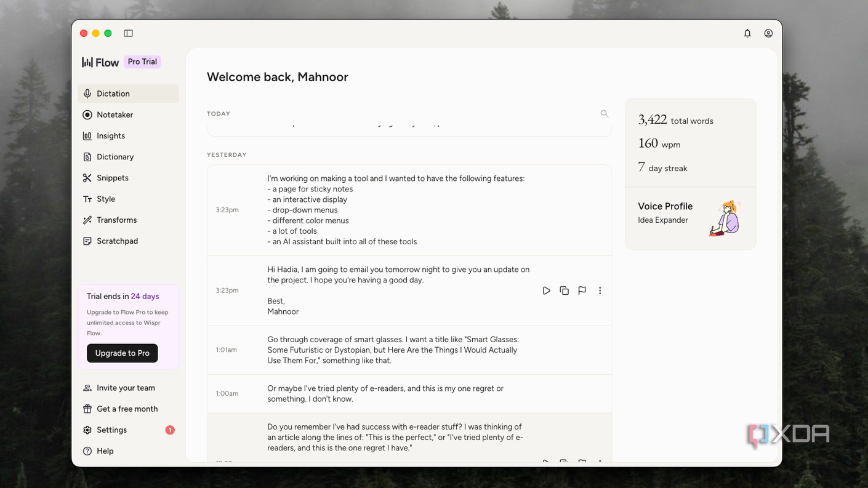This screenshot has width=868, height=488.
Task: Open the Voice Profile Idea Expander card
Action: (690, 218)
